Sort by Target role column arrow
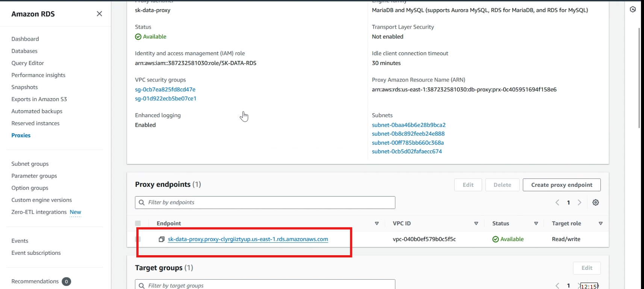Screen dimensions: 644x289 (x=601, y=224)
